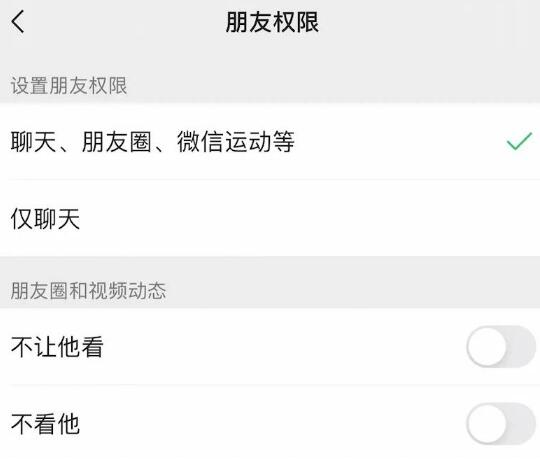The width and height of the screenshot is (540, 469).
Task: Select 聊天、朋友圈、微信运动等 permission option
Action: click(270, 141)
